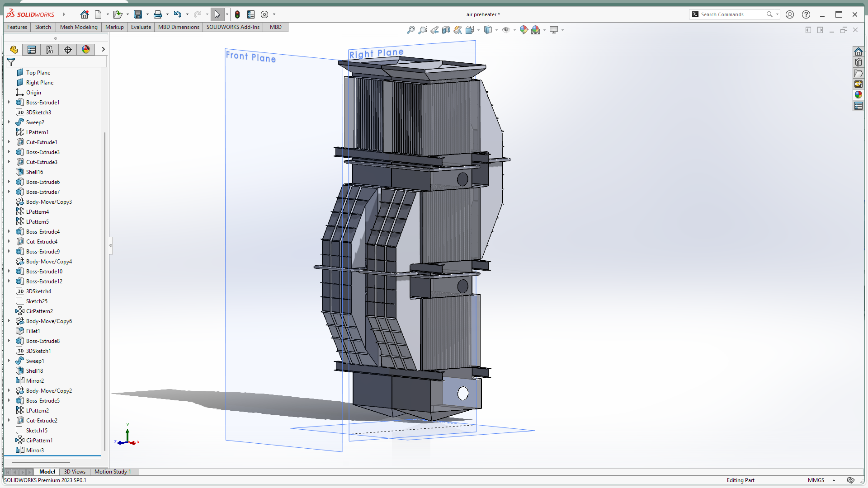Open the ConfigurationManager tab
Screen dimensions: 868x488
pos(50,50)
